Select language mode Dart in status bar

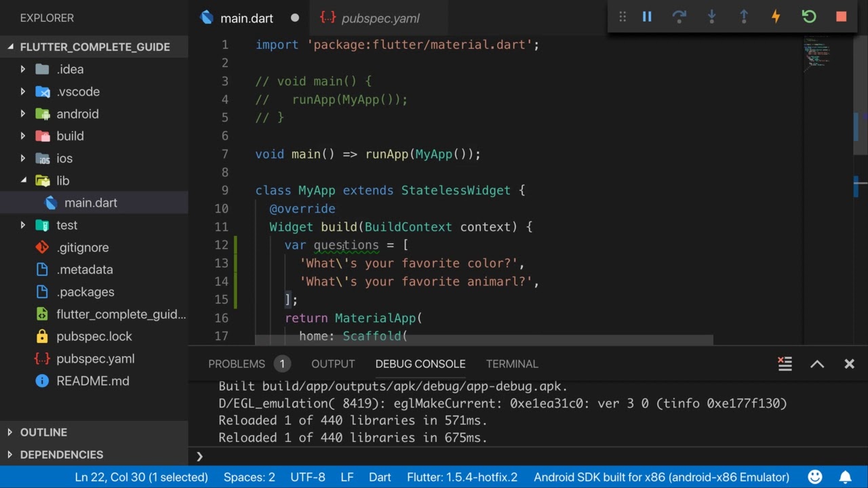click(380, 477)
